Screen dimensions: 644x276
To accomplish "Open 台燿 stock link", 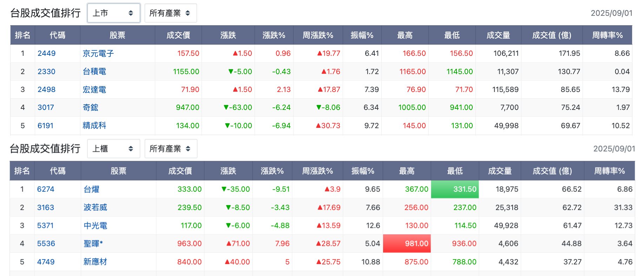I will click(x=91, y=189).
